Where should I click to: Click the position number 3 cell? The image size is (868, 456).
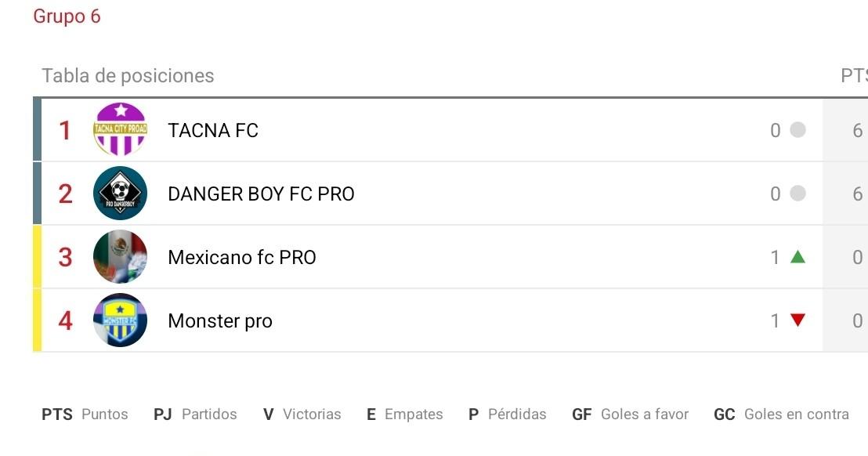pyautogui.click(x=66, y=257)
